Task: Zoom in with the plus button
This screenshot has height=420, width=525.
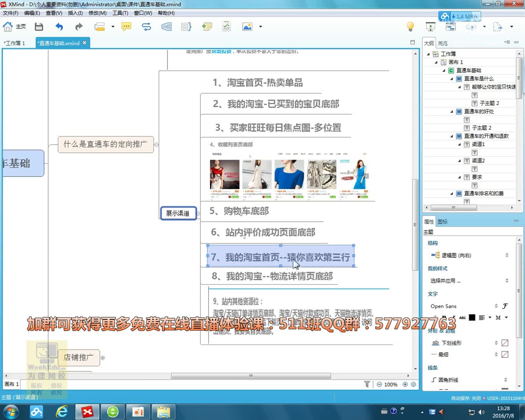Action: click(x=405, y=384)
